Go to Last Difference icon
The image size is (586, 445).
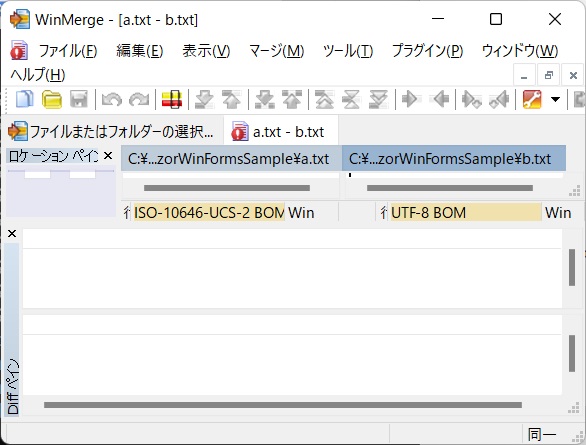[x=378, y=100]
